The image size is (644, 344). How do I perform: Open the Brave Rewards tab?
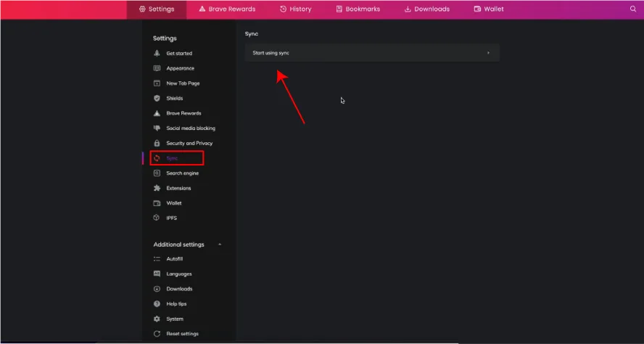(227, 9)
